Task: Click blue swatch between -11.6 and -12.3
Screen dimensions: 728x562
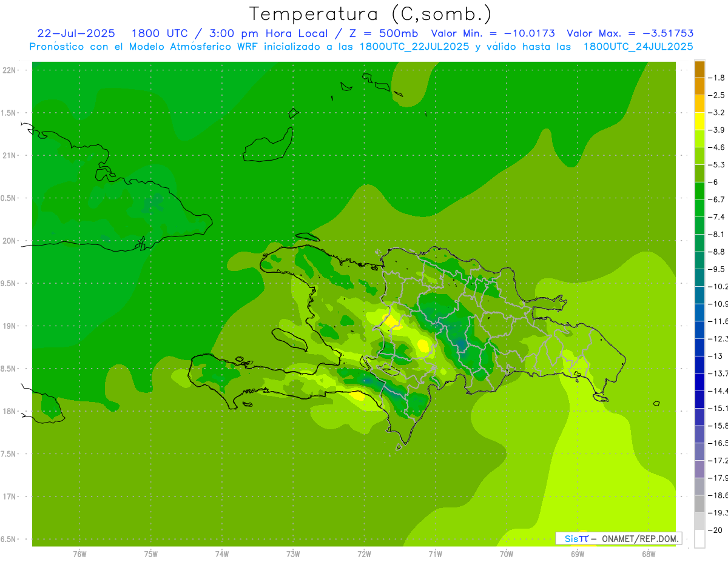Action: (699, 330)
